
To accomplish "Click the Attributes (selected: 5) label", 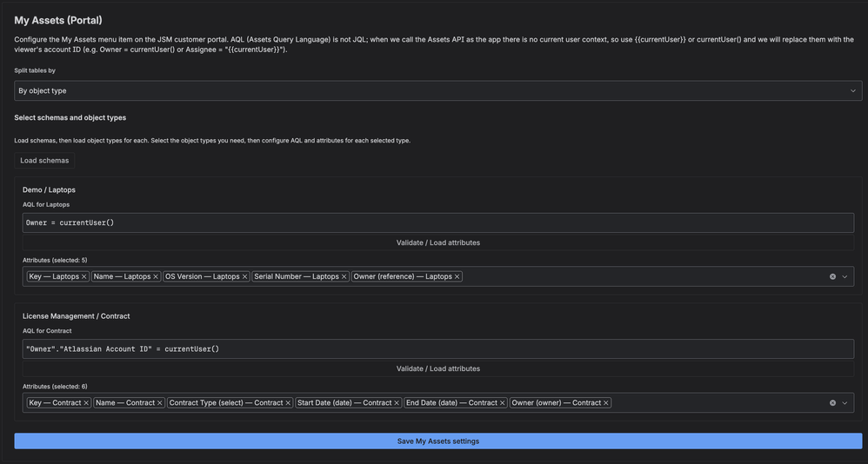I will [x=55, y=260].
